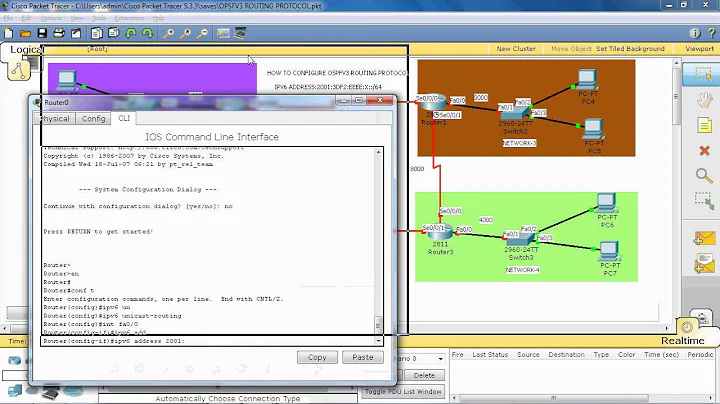
Task: Click the Undo green arrow icon
Action: tap(131, 33)
